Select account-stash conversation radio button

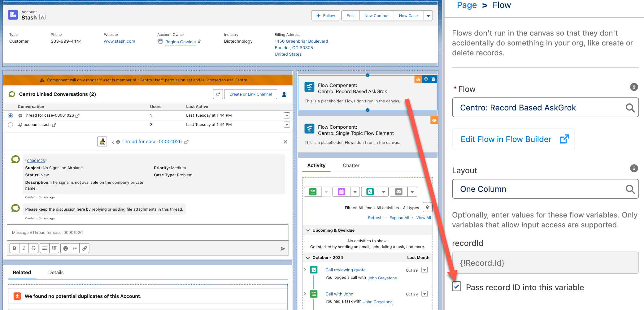11,125
